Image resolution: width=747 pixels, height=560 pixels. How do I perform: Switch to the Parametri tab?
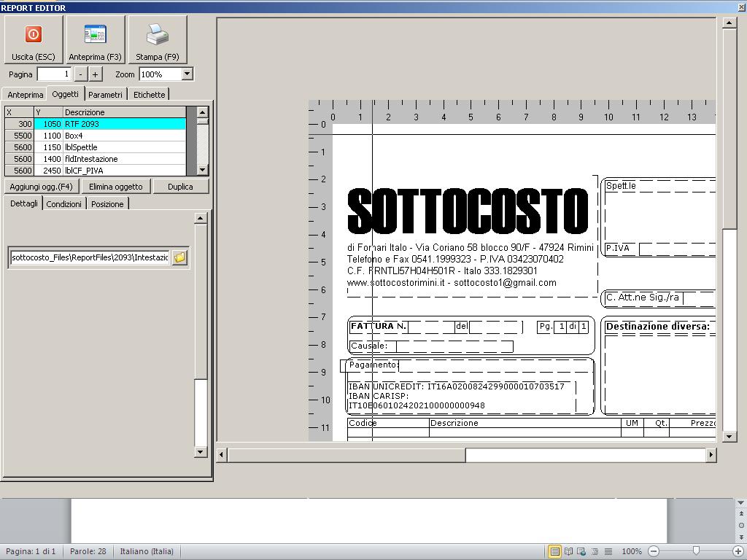point(106,95)
